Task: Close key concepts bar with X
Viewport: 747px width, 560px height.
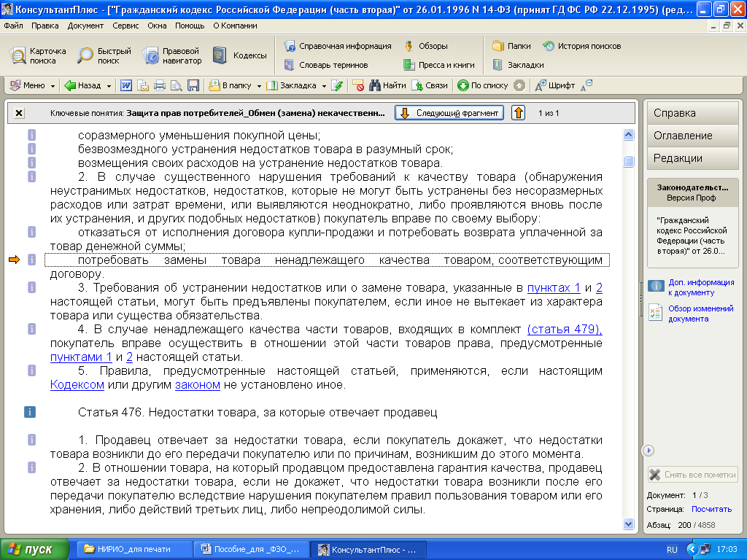Action: click(18, 113)
